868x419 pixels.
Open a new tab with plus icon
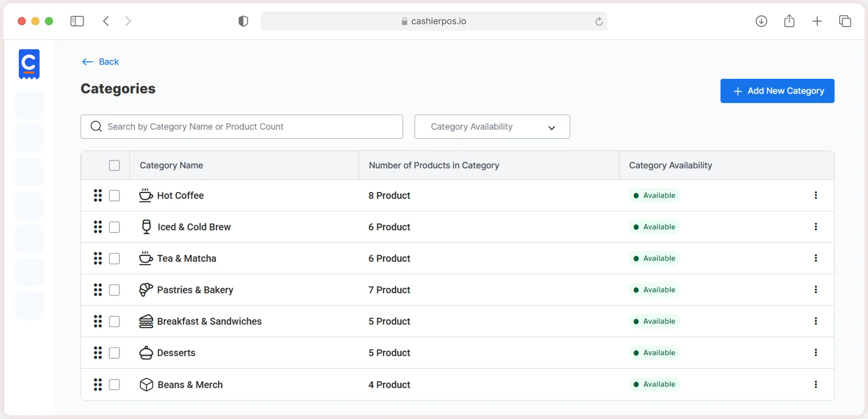[817, 21]
